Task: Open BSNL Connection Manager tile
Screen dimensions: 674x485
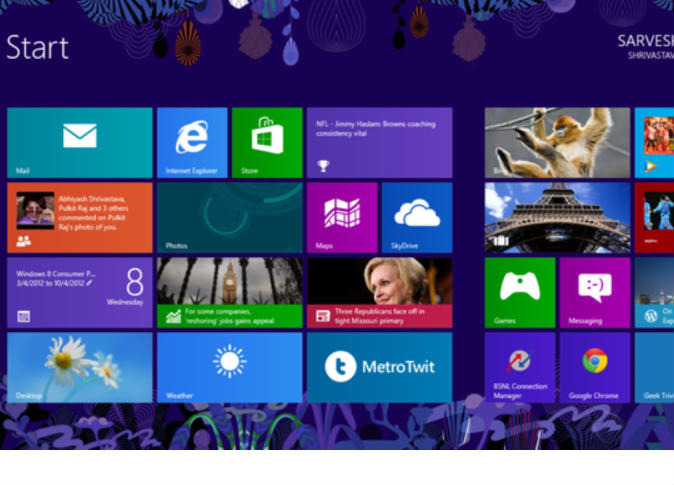Action: tap(520, 367)
